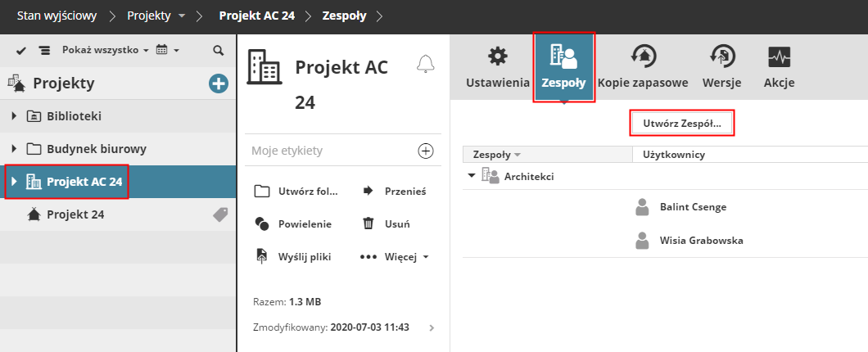This screenshot has width=868, height=352.
Task: Switch to the Wersje tab
Action: [x=721, y=66]
